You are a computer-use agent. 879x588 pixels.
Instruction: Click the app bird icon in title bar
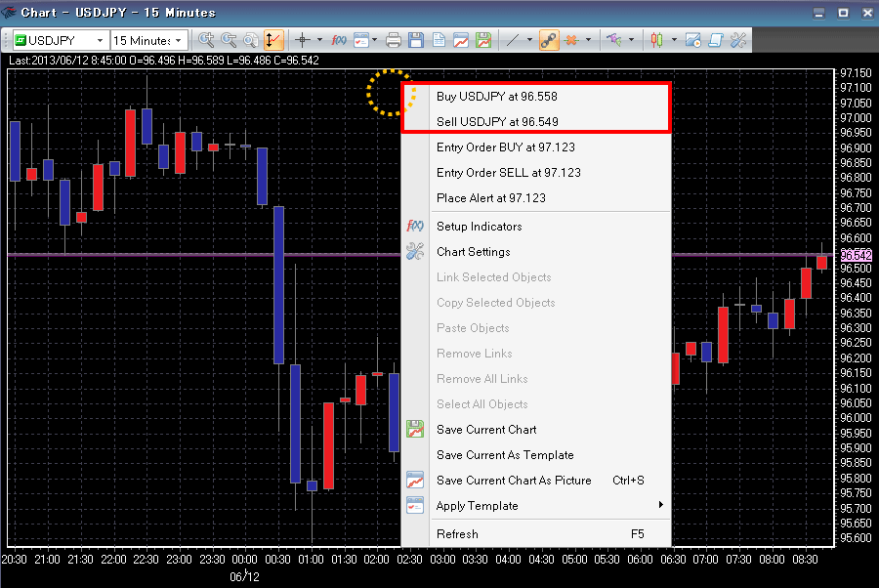(x=9, y=12)
